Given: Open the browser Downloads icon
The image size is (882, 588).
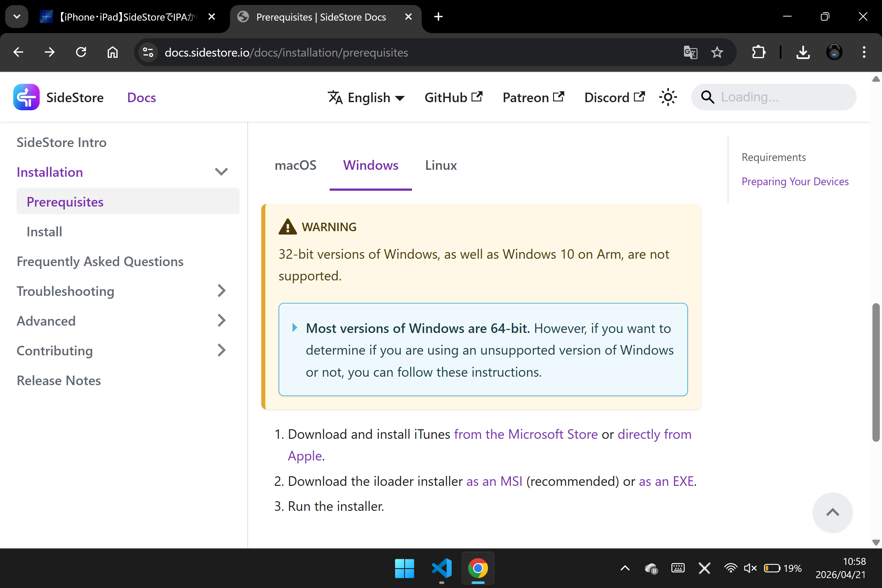Looking at the screenshot, I should (803, 52).
